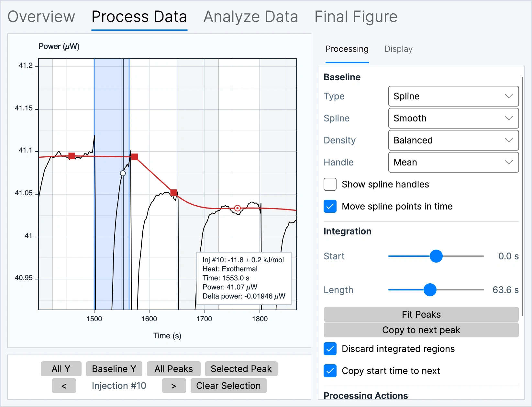Screen dimensions: 532x407
Task: Click red circular baseline marker near 1760 s
Action: tap(238, 208)
